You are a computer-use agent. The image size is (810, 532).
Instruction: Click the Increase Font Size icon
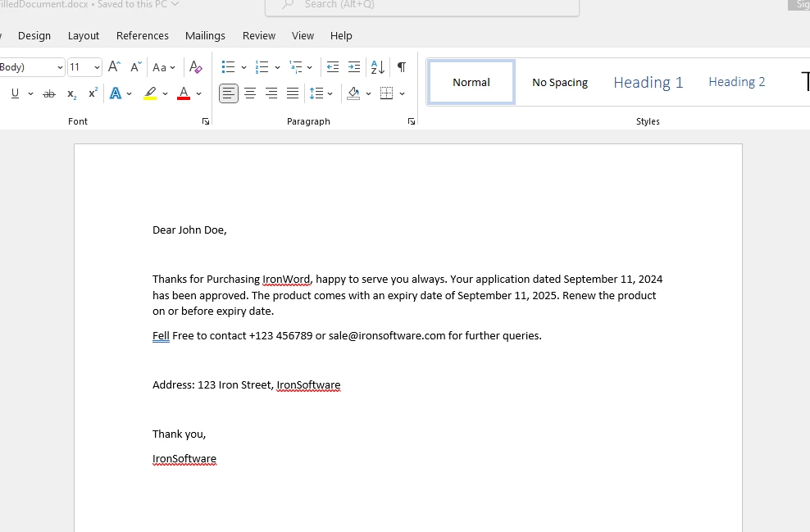pos(114,67)
